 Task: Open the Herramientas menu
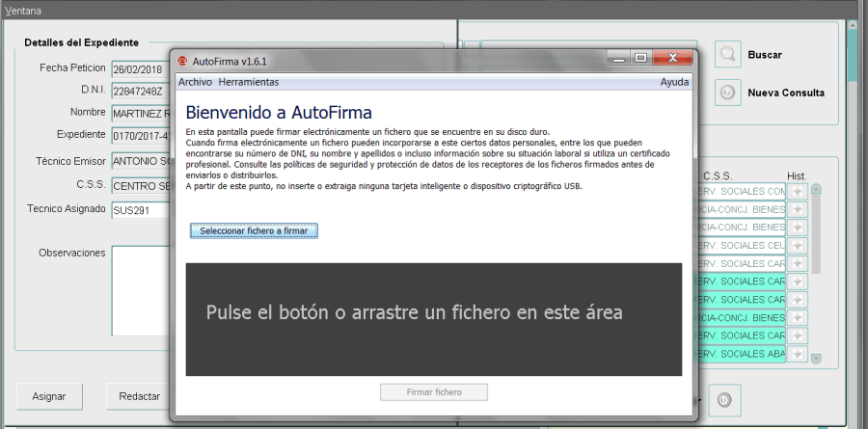248,83
